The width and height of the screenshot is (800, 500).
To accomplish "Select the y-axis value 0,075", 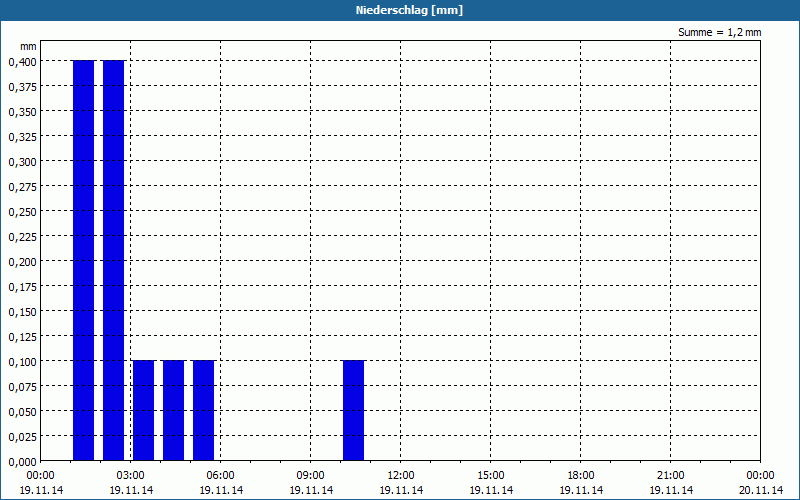I will click(23, 387).
